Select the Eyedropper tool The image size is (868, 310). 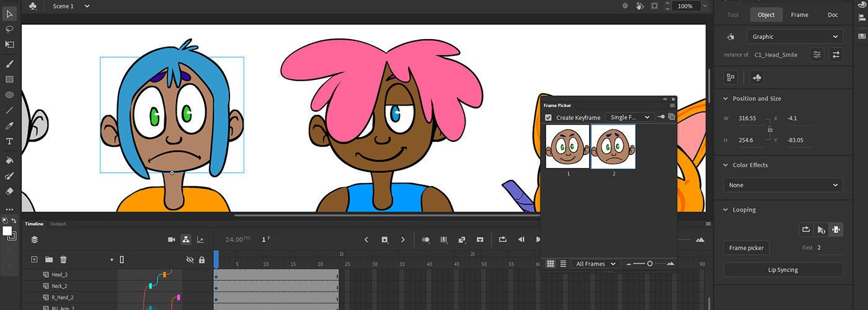click(x=10, y=126)
